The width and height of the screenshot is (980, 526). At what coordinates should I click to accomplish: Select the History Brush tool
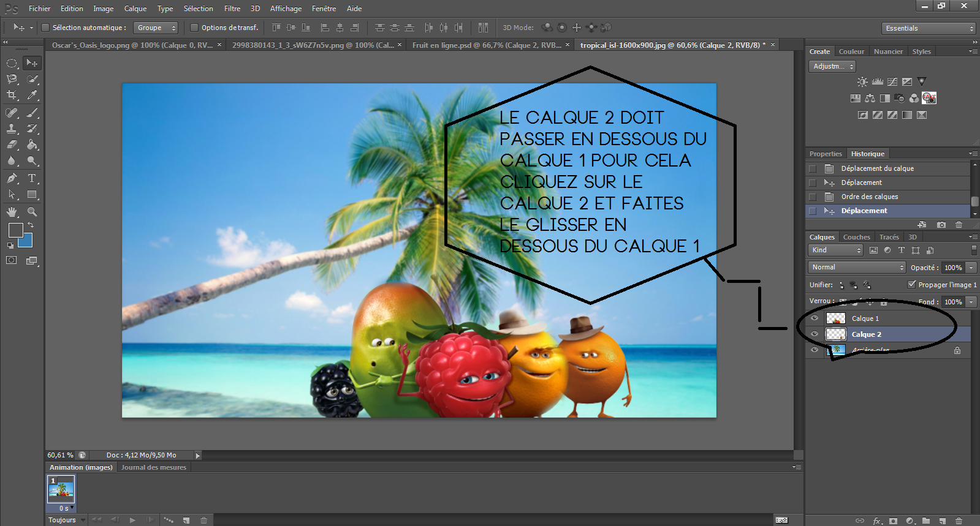(32, 129)
